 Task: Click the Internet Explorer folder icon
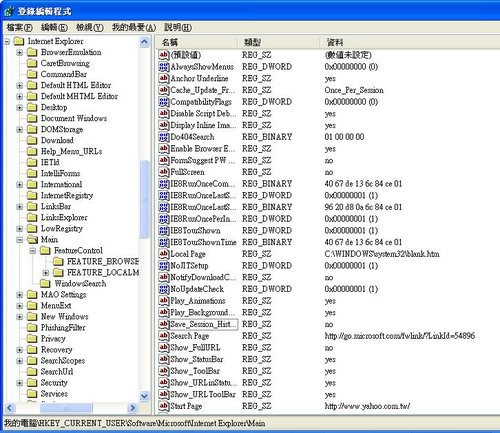click(19, 41)
